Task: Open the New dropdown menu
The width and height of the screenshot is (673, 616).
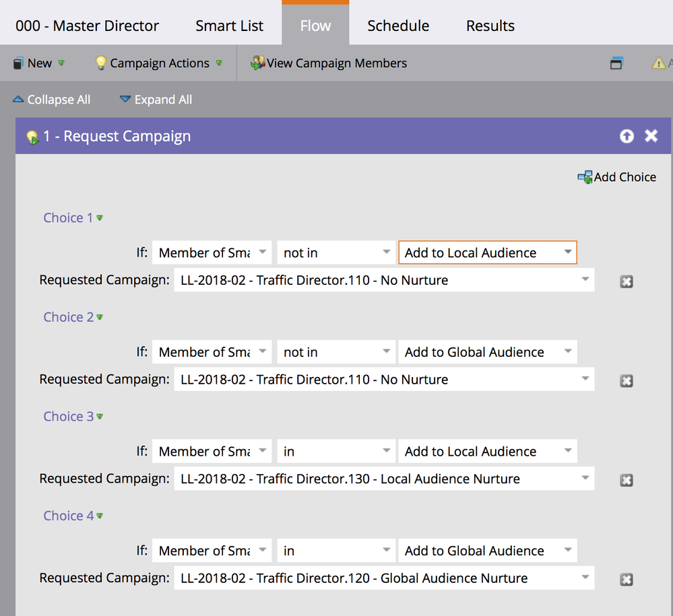Action: coord(39,63)
